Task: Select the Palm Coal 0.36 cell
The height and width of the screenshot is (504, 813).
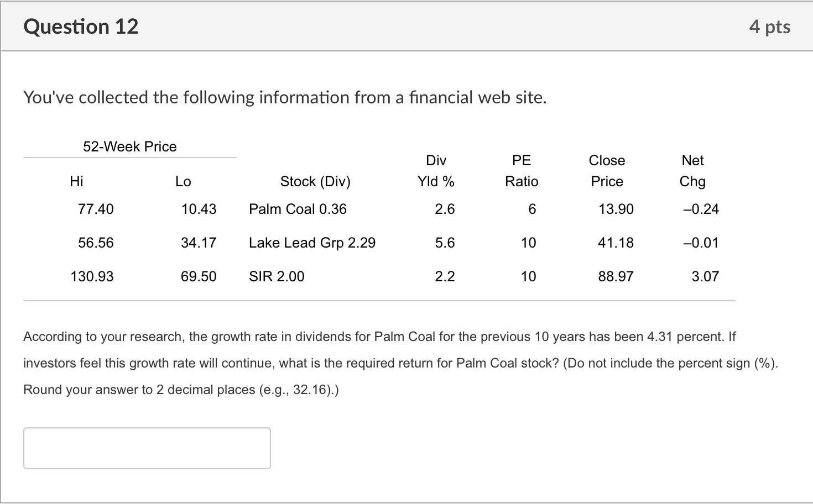Action: (298, 209)
